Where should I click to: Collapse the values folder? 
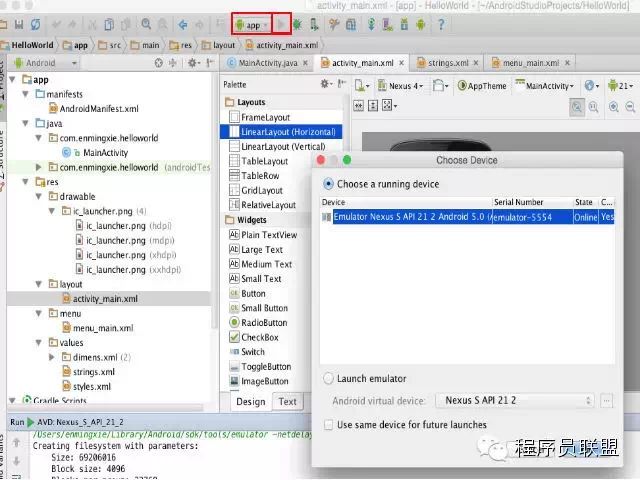point(38,342)
